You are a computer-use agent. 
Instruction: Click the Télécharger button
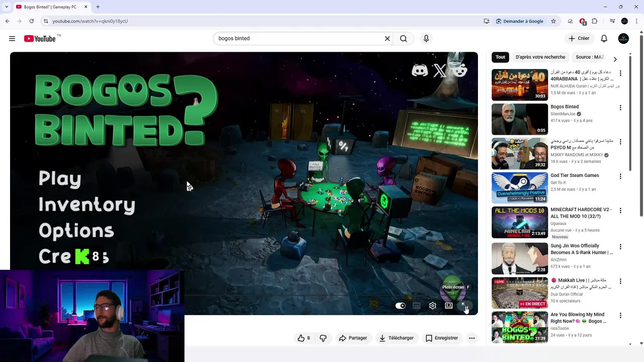[396, 338]
